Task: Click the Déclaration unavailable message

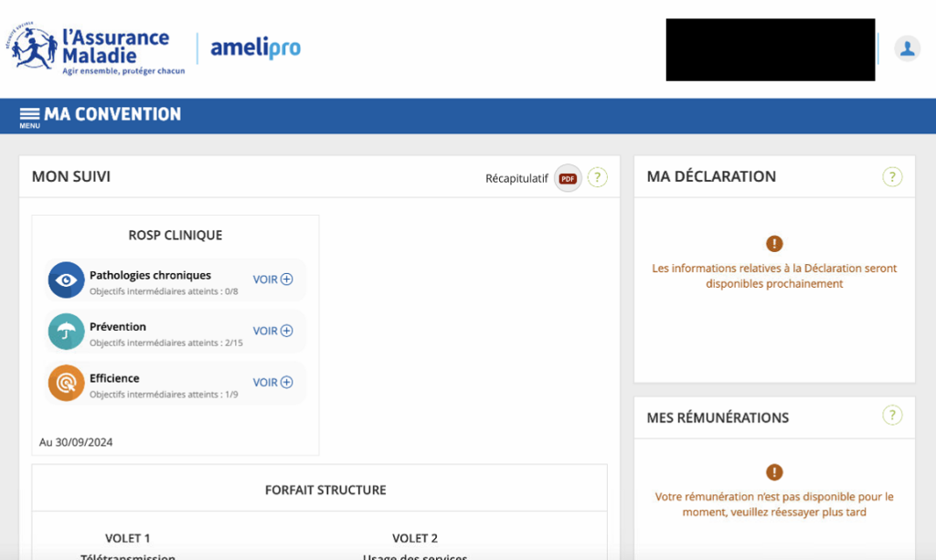Action: (x=774, y=276)
